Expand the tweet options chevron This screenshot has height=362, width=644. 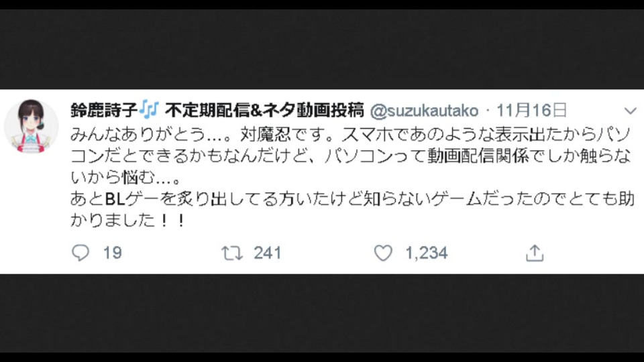pyautogui.click(x=630, y=111)
